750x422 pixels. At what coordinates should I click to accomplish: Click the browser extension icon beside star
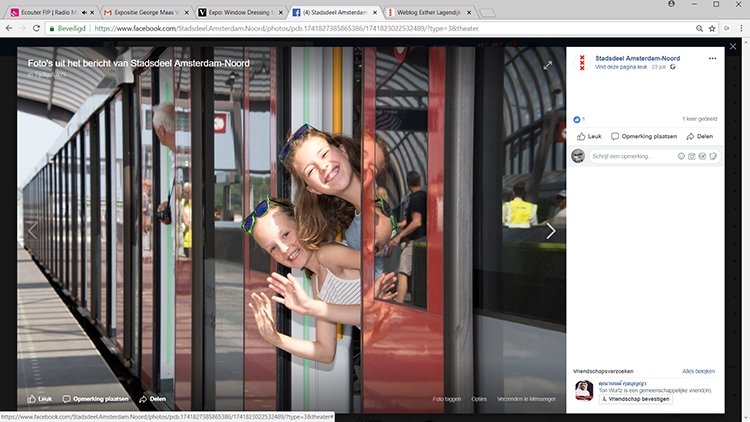727,29
